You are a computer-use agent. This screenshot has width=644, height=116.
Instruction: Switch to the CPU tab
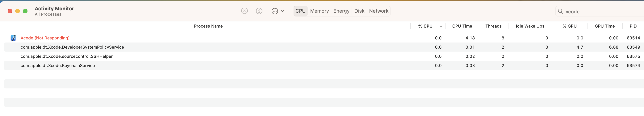pos(300,11)
